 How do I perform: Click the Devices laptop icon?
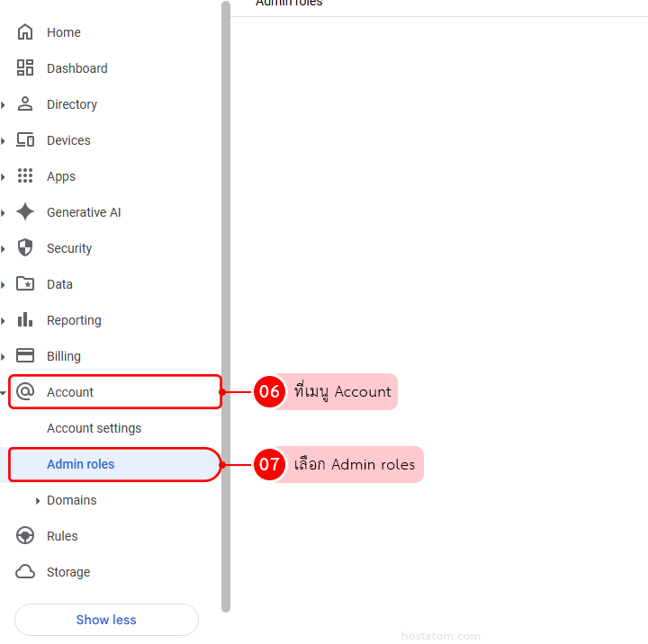25,140
